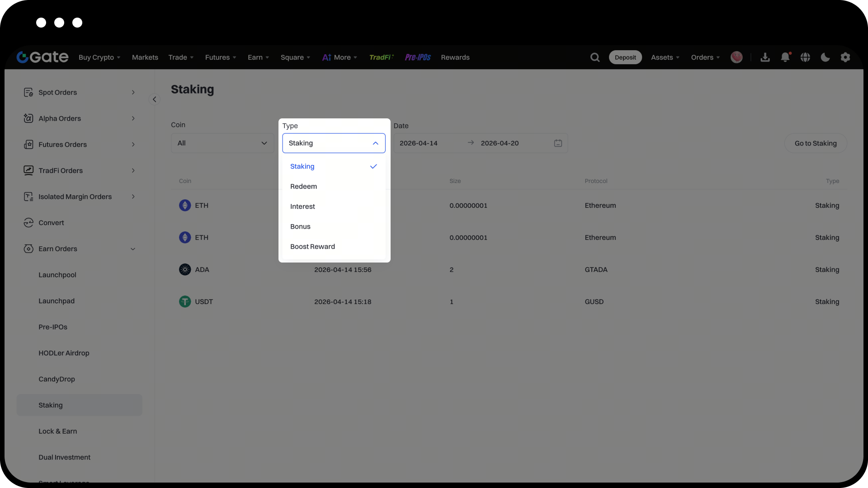Choose Boost Reward option
The width and height of the screenshot is (868, 488).
[312, 247]
